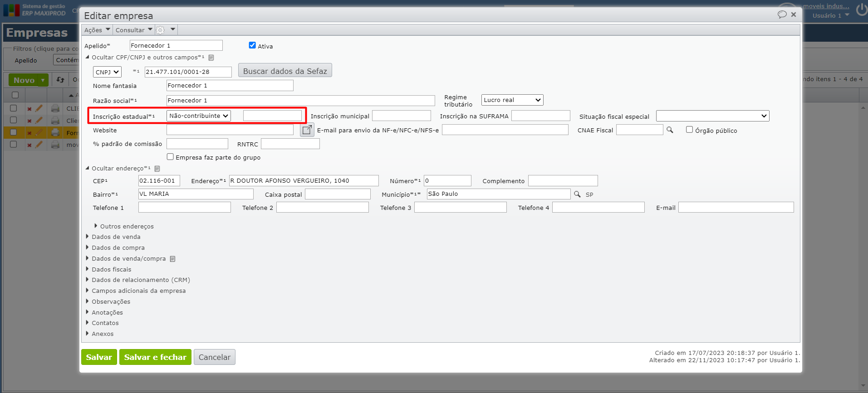
Task: Open website external link icon
Action: coord(307,130)
